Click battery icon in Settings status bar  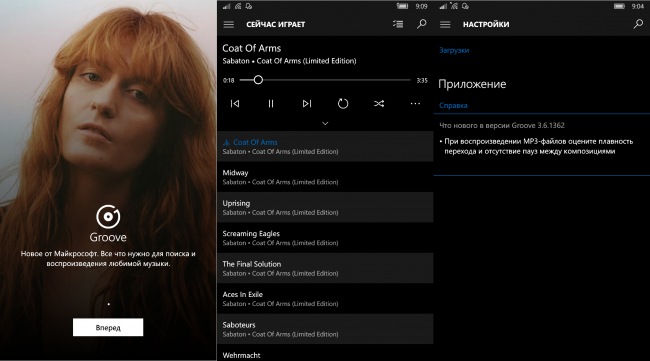(619, 6)
